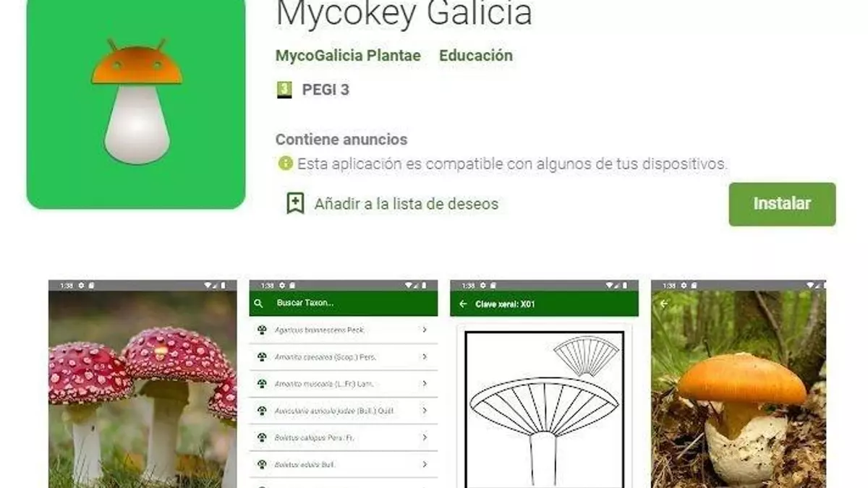Tap mushroom icon next to Boletus edulis
Viewport: 868px width, 488px height.
262,464
